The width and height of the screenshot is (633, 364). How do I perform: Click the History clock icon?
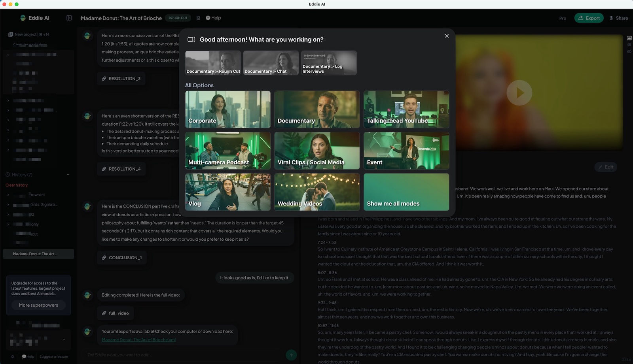[8, 175]
